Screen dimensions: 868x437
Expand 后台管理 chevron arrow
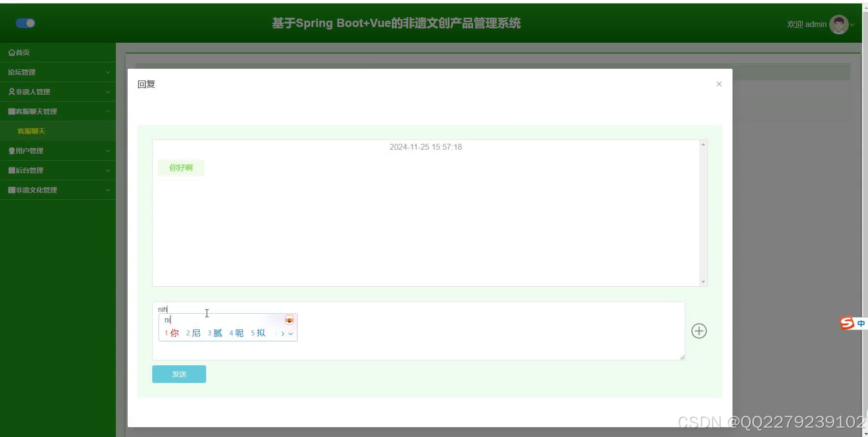point(108,170)
